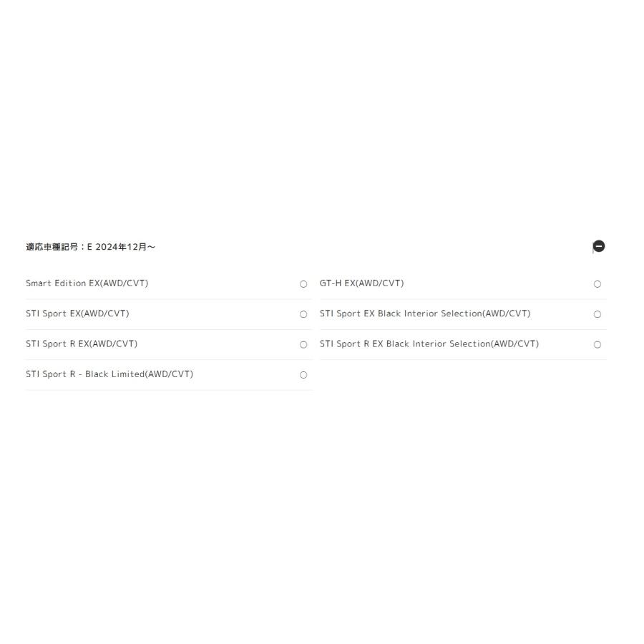Select the STI Sport R EX(AWD/CVT) label
644x644 pixels.
tap(82, 343)
